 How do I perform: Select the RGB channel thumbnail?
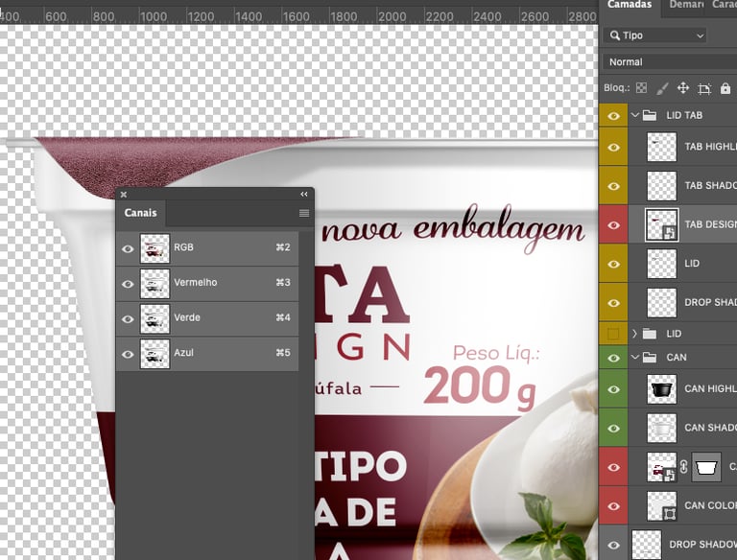pyautogui.click(x=155, y=248)
